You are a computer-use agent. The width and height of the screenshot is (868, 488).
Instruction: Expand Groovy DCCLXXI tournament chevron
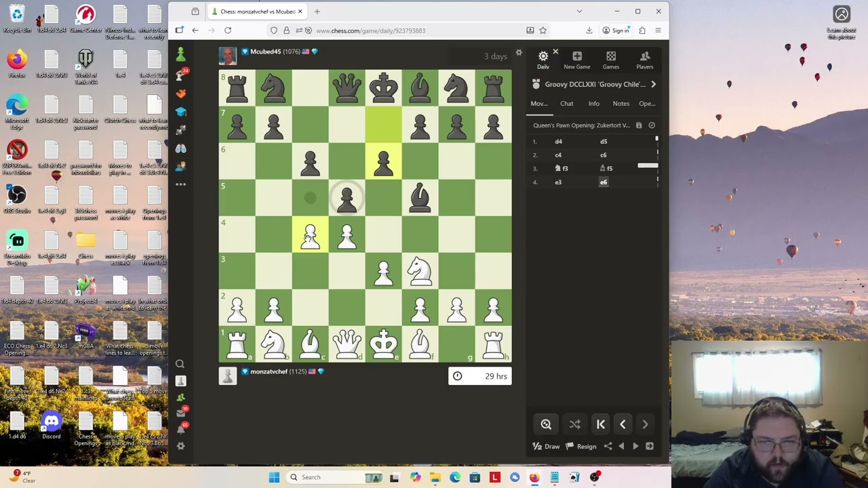(x=653, y=84)
